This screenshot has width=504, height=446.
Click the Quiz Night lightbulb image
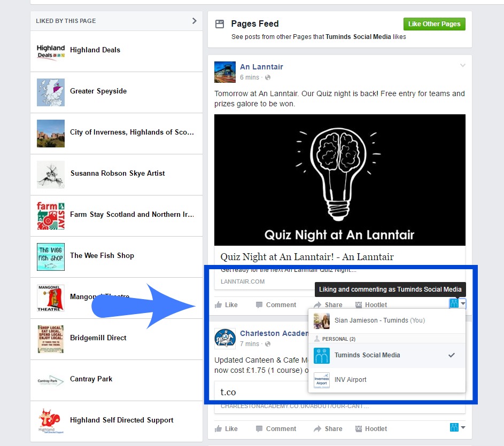[340, 180]
